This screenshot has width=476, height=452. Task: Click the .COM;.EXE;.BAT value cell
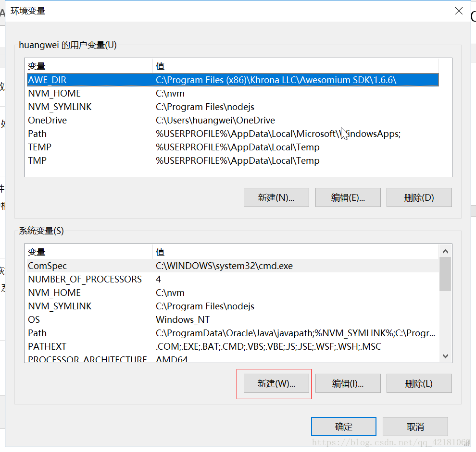tap(268, 346)
